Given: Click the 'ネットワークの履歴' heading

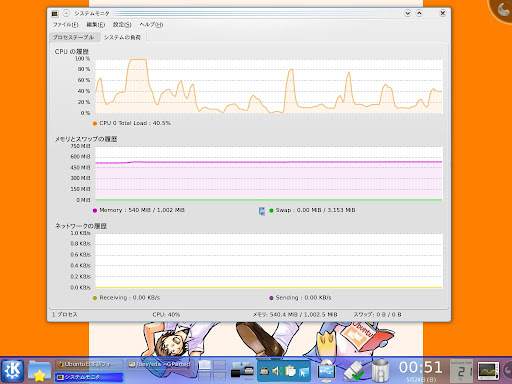Looking at the screenshot, I should click(81, 226).
